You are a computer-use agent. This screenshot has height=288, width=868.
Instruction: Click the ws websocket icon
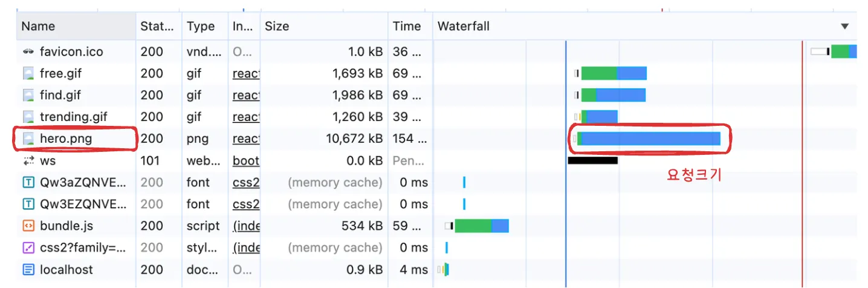coord(28,161)
